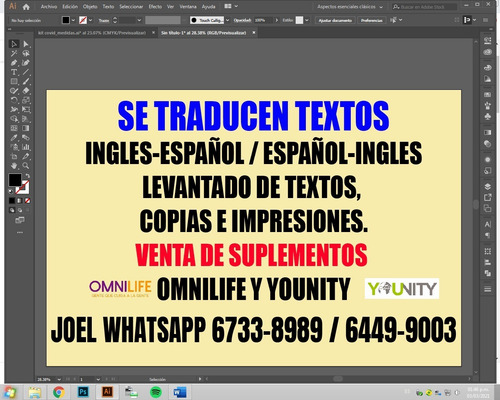
Task: Open the Efecto menu
Action: click(x=155, y=7)
